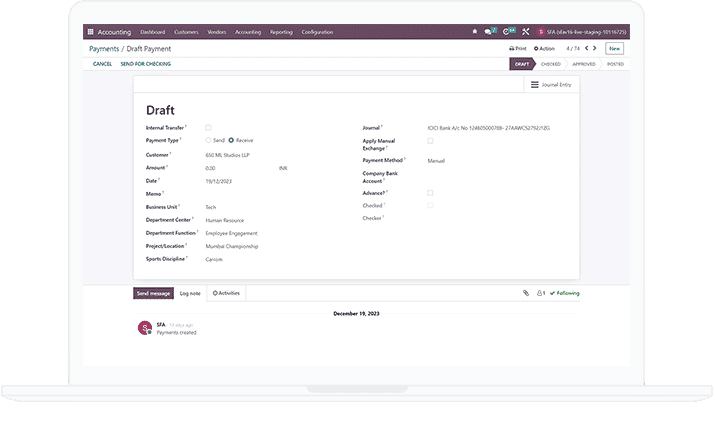The image size is (715, 430).
Task: Open the activities clock icon in navbar
Action: [x=509, y=32]
